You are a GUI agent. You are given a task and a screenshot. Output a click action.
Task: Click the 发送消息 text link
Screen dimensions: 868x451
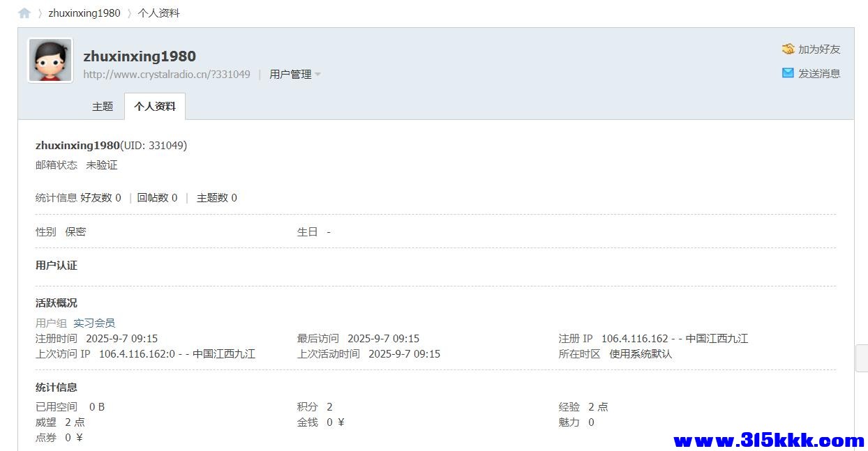click(x=819, y=73)
